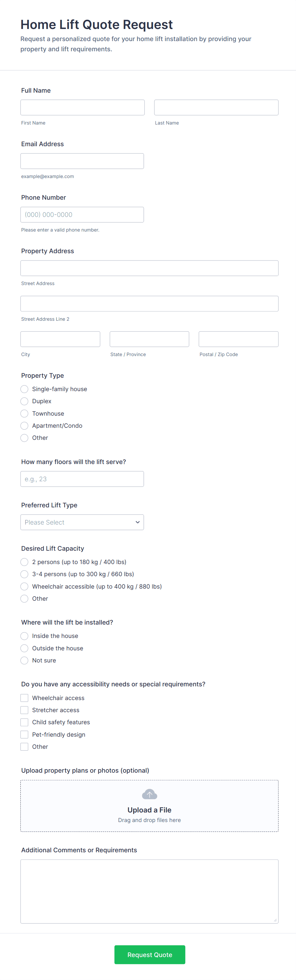Focus the Last Name text box
Image resolution: width=296 pixels, height=980 pixels.
(x=216, y=108)
